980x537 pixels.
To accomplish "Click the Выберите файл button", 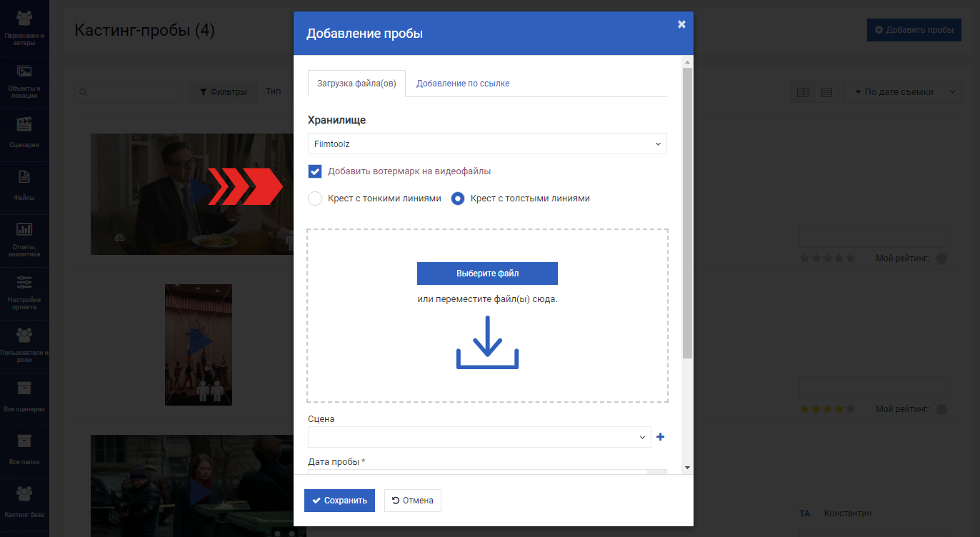I will pyautogui.click(x=487, y=273).
